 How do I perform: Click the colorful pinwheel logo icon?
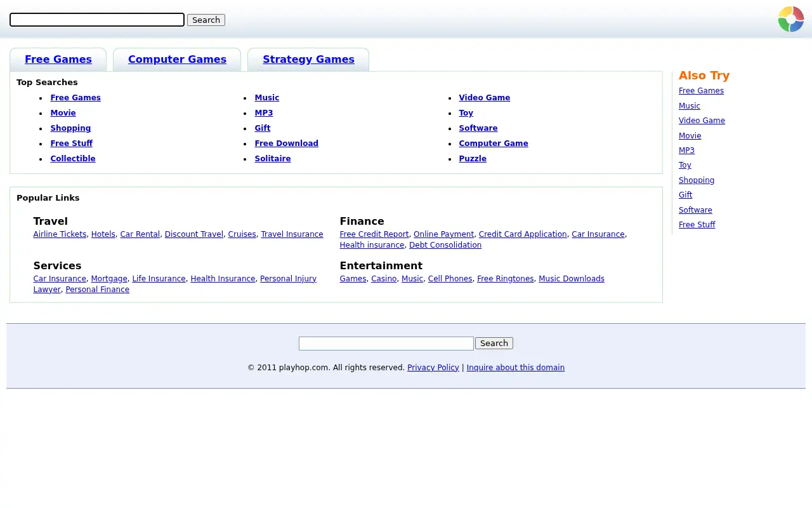tap(791, 19)
